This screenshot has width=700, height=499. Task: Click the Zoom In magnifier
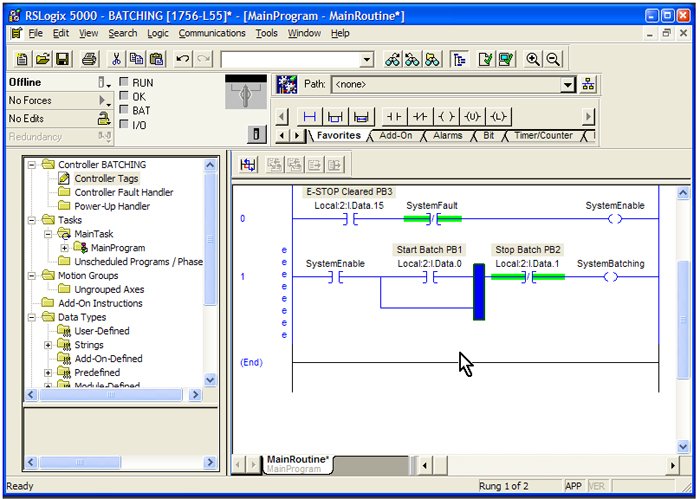pyautogui.click(x=533, y=59)
